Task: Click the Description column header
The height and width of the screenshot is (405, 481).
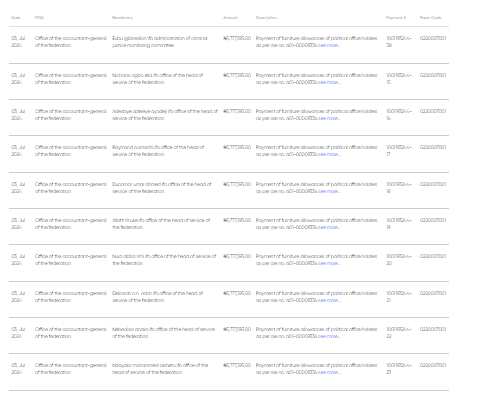Action: point(266,18)
